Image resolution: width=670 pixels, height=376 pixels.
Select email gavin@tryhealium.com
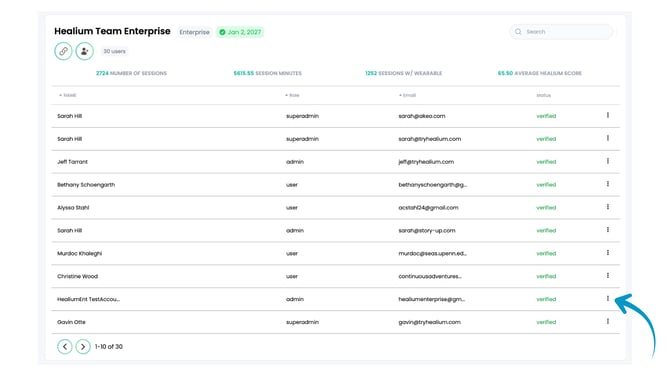coord(429,322)
